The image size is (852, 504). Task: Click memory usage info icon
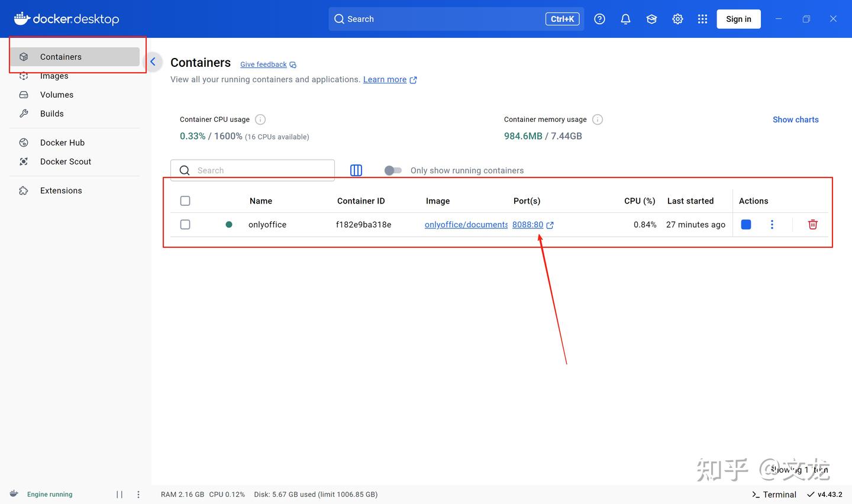pyautogui.click(x=598, y=119)
